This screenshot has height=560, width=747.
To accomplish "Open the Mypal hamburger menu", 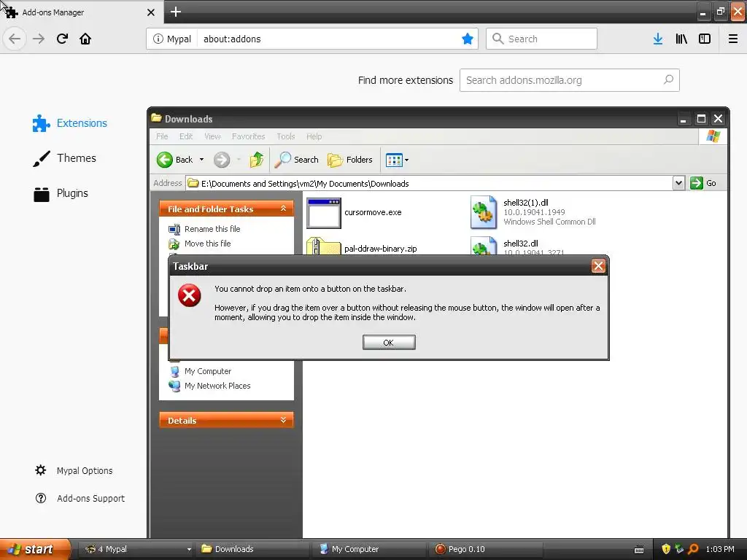I will [x=733, y=39].
